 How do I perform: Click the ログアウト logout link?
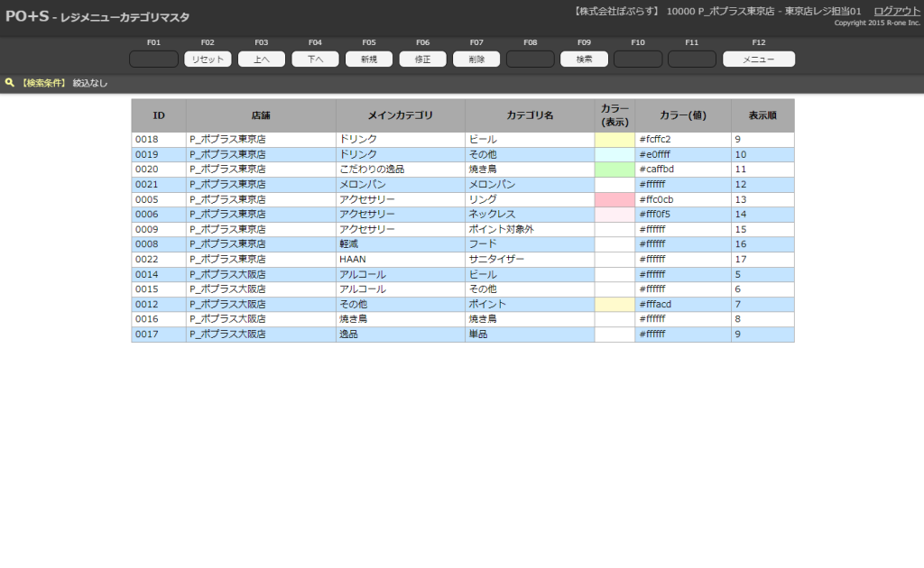(x=897, y=11)
